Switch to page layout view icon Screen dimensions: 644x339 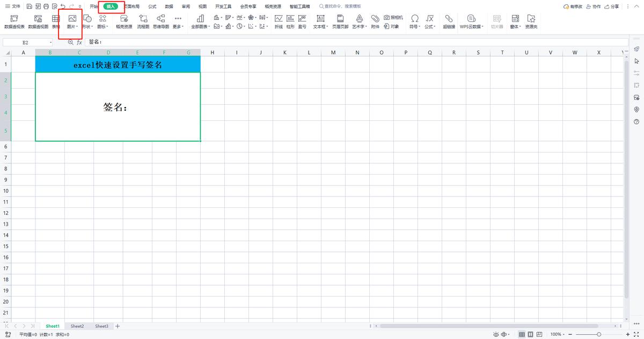tap(531, 334)
